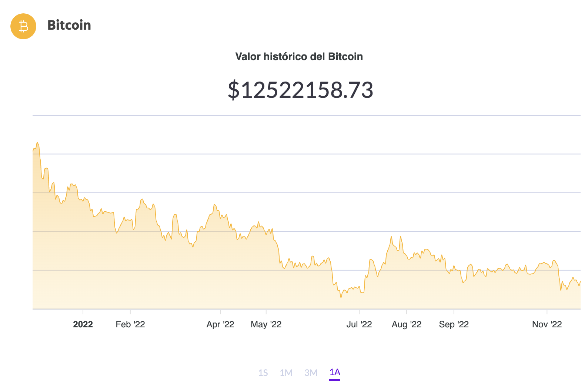Click the Jul '22 axis label
Viewport: 588px width, 390px height.
[359, 324]
